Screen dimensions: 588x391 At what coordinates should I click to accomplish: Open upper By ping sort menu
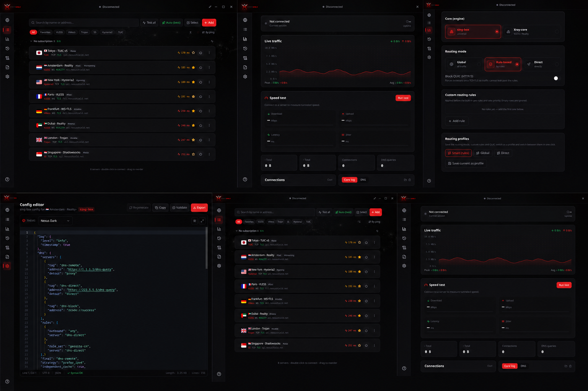tap(208, 32)
